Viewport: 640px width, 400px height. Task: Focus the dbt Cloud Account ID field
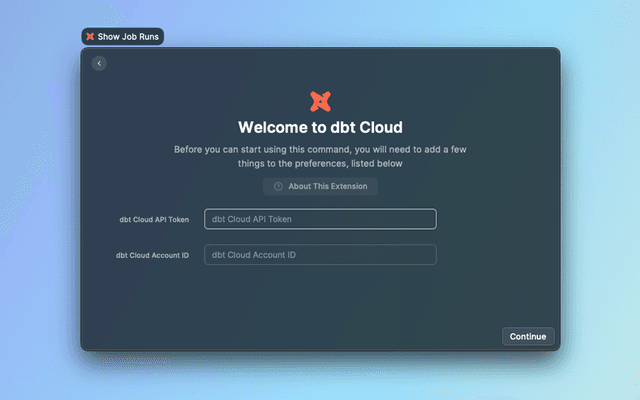(x=320, y=255)
